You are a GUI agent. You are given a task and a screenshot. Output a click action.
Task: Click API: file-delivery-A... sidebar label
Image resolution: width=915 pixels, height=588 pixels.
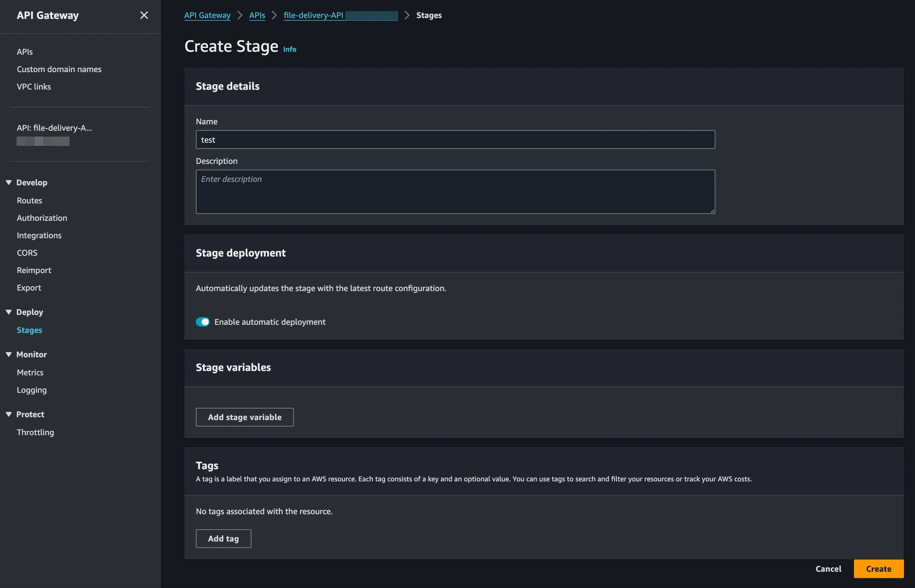(54, 128)
